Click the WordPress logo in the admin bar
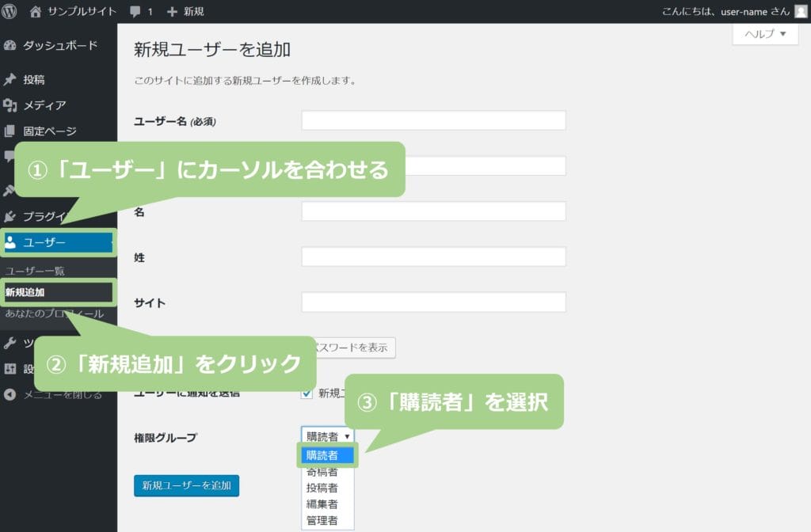 click(x=10, y=11)
